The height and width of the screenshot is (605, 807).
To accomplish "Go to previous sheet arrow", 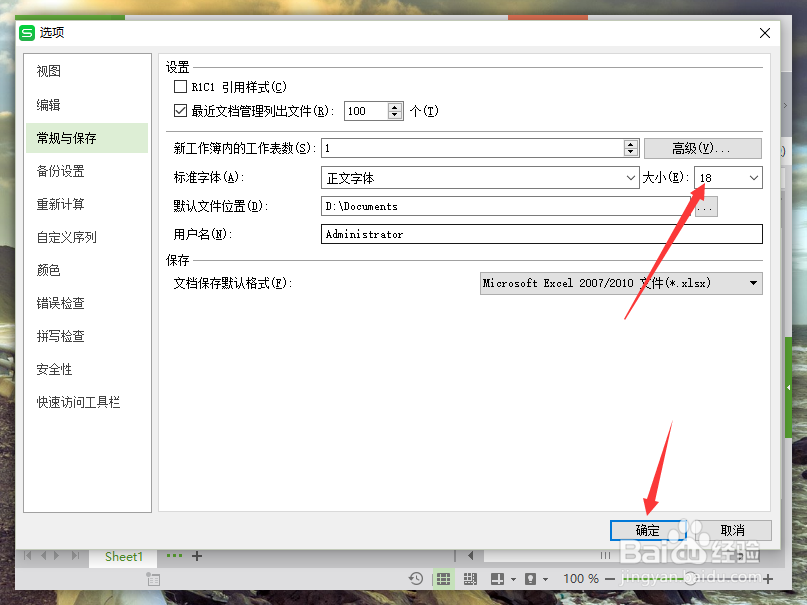I will coord(43,556).
